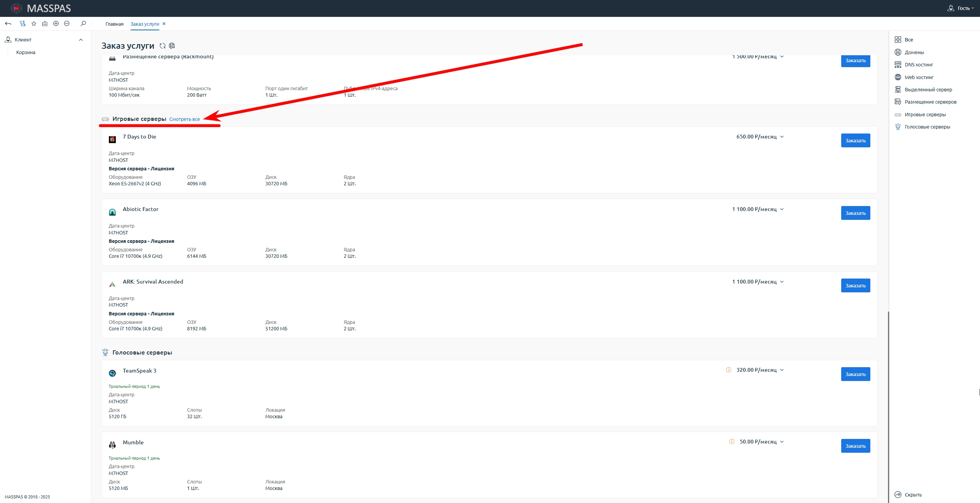Click the Mumble title text
Viewport: 980px width, 503px height.
[x=133, y=442]
